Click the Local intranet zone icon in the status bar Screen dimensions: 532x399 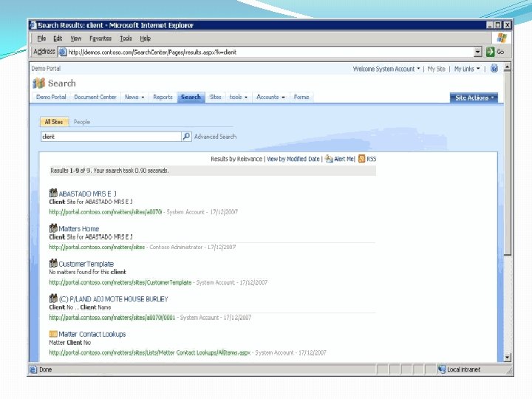point(441,369)
